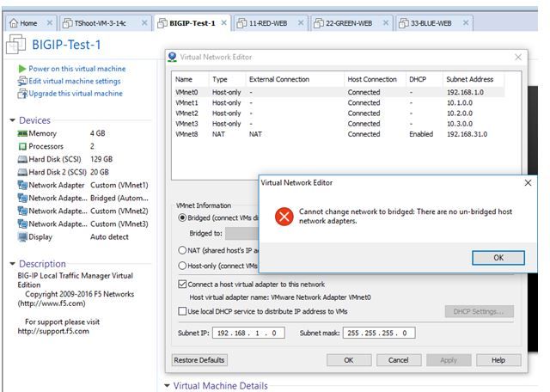Select the NAT radio option

click(181, 250)
